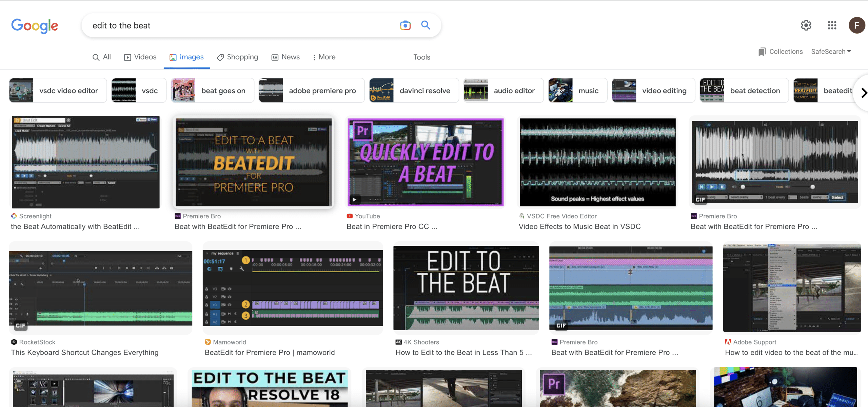Switch to the Shopping tab
The height and width of the screenshot is (407, 868).
tap(237, 57)
